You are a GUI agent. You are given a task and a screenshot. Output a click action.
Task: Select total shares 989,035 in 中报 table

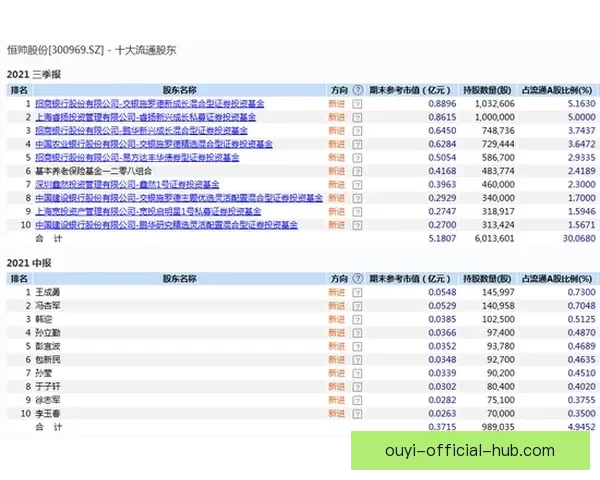tap(498, 427)
